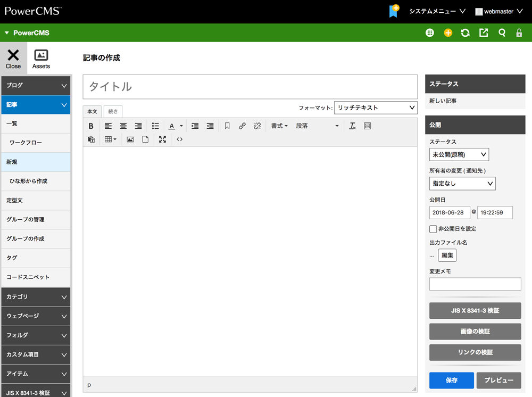The height and width of the screenshot is (397, 532).
Task: Click inside the タイトル input field
Action: pos(250,87)
